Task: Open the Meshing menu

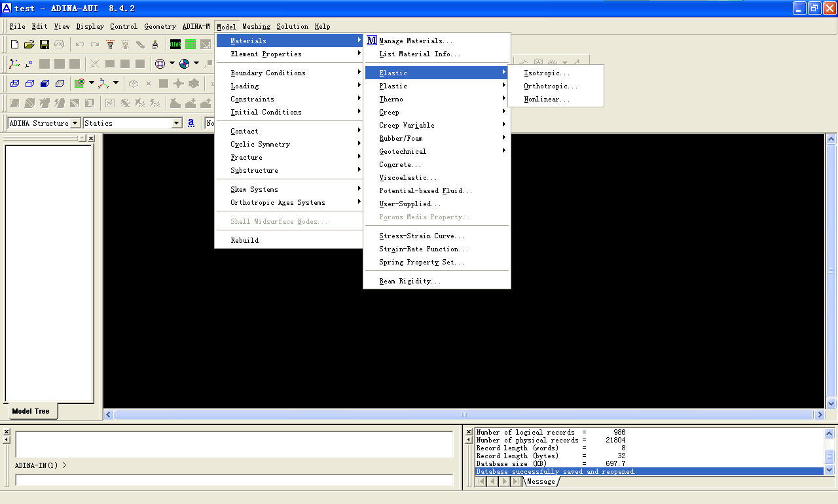Action: point(256,27)
